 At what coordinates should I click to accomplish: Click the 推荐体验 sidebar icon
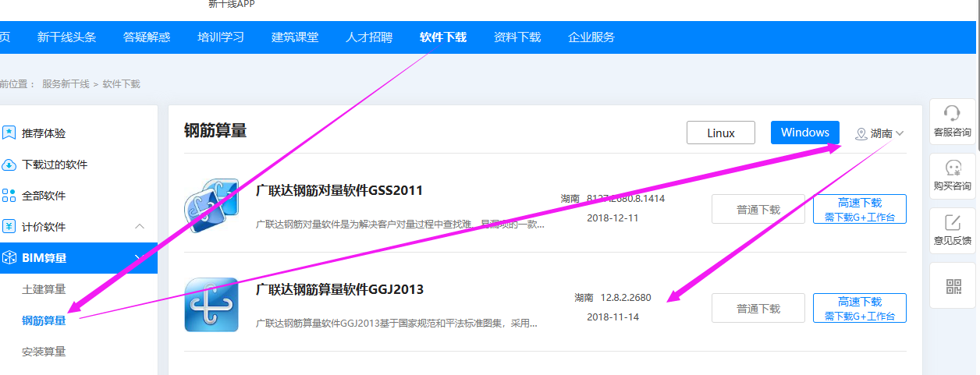[9, 133]
